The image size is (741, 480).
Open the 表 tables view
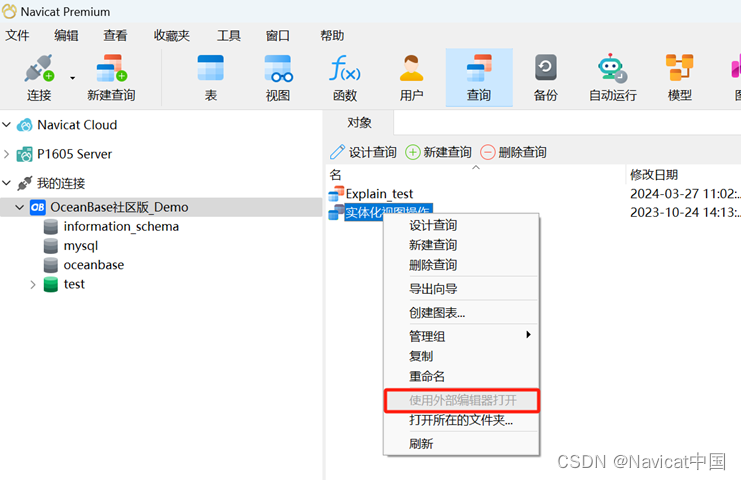(x=210, y=78)
